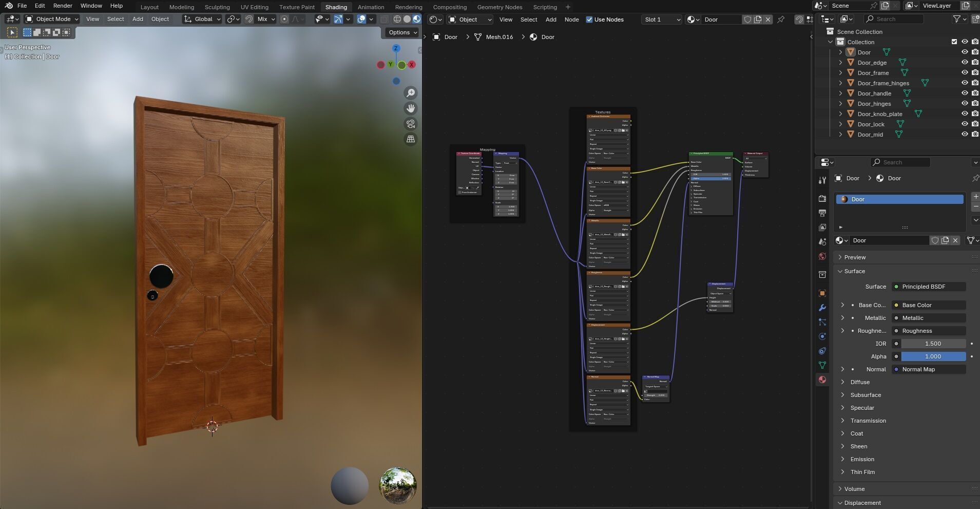The image size is (980, 509).
Task: Open Global transform orientation dropdown
Action: pyautogui.click(x=202, y=19)
